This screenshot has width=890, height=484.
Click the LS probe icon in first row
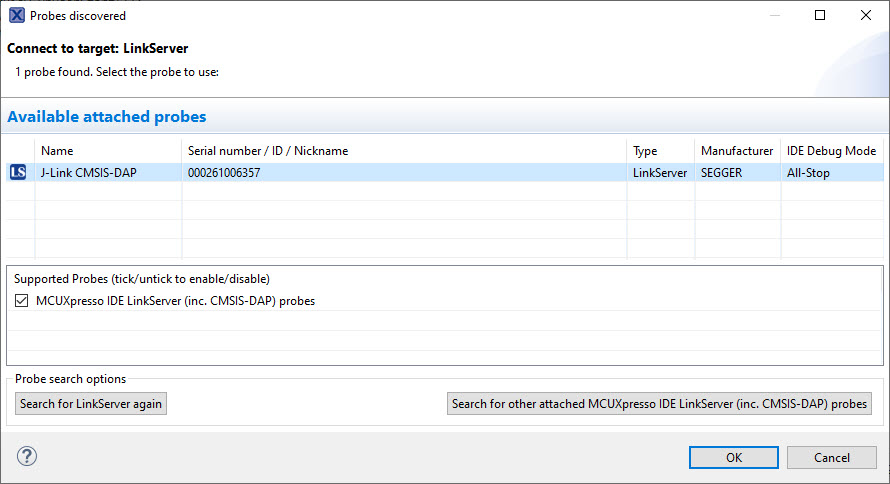click(x=18, y=173)
